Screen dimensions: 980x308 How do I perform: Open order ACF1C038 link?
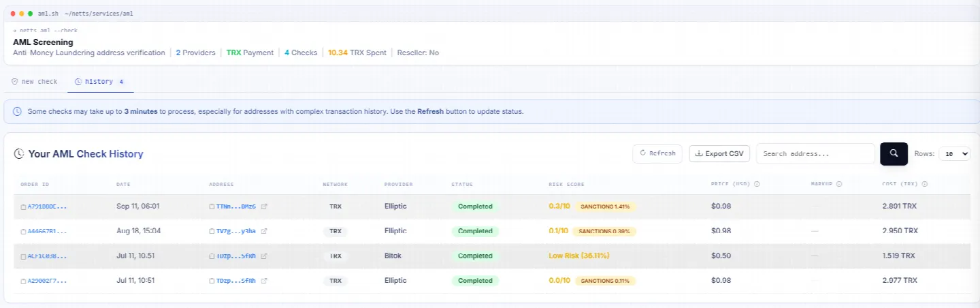point(48,256)
